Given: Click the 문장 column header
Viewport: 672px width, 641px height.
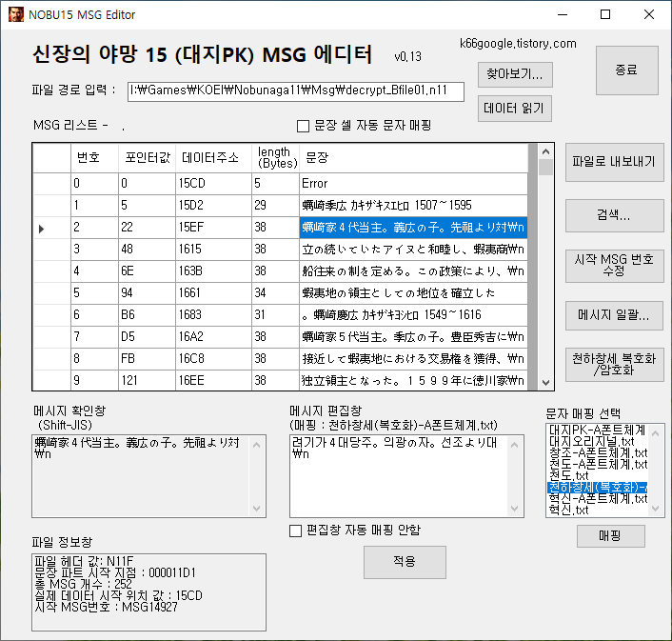Looking at the screenshot, I should click(x=413, y=158).
